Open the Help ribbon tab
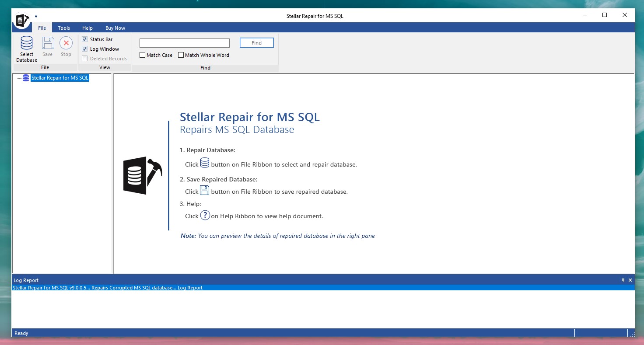644x345 pixels. tap(87, 28)
